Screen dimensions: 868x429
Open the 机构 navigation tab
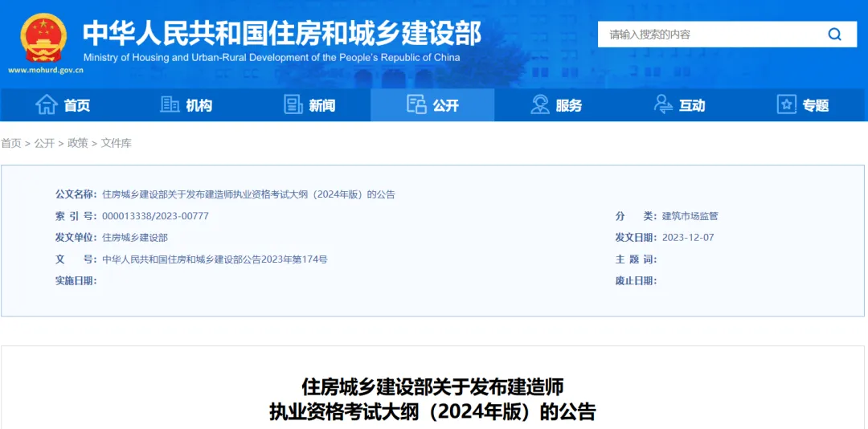pyautogui.click(x=186, y=104)
